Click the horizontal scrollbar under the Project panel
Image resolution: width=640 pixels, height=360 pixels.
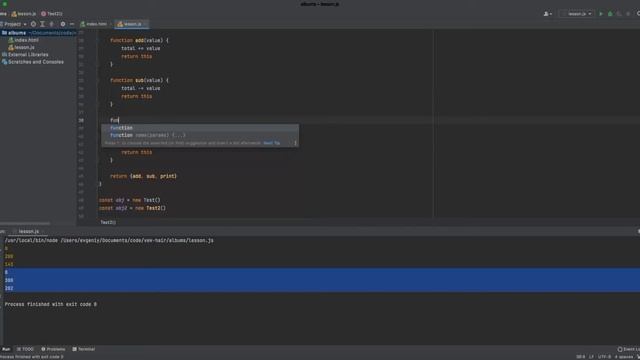point(25,224)
